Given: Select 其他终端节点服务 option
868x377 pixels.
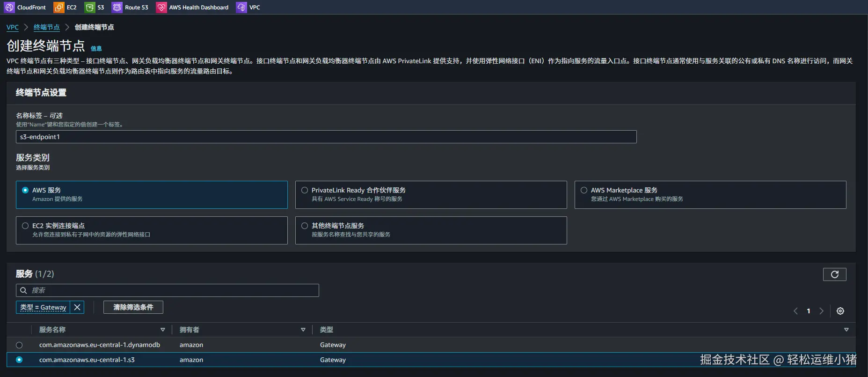Looking at the screenshot, I should pyautogui.click(x=431, y=230).
